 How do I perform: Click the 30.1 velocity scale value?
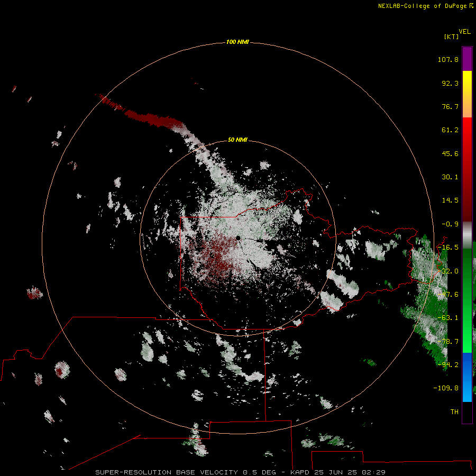[x=450, y=177]
